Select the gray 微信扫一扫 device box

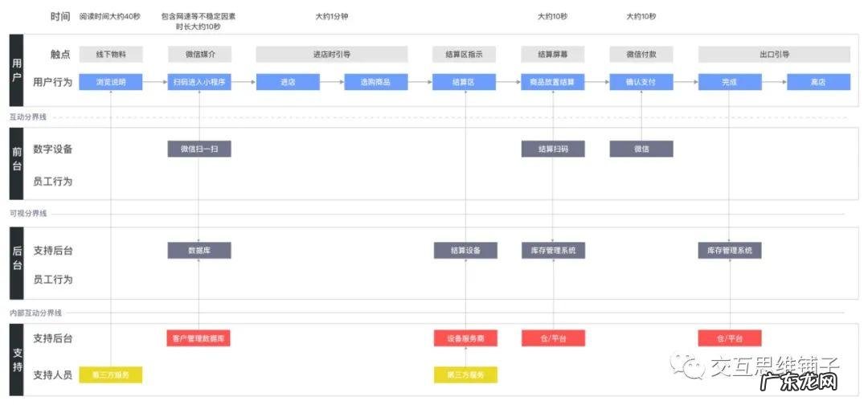click(199, 149)
